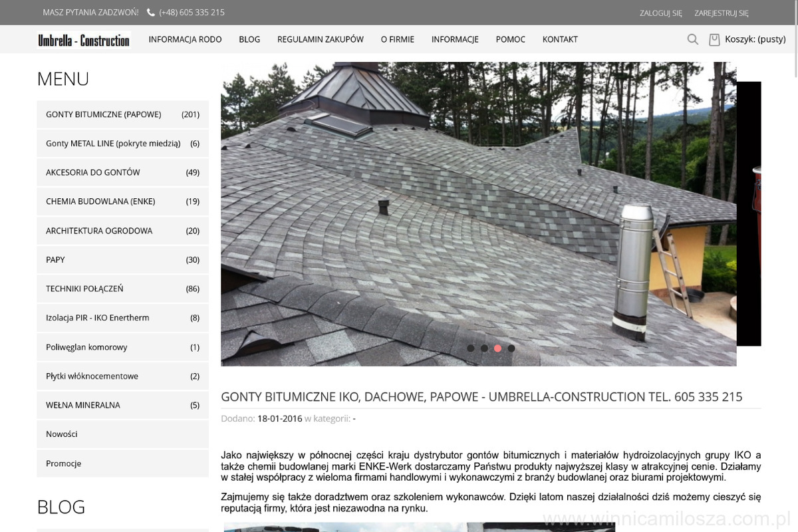
Task: Click the phone icon in top bar
Action: (x=151, y=13)
